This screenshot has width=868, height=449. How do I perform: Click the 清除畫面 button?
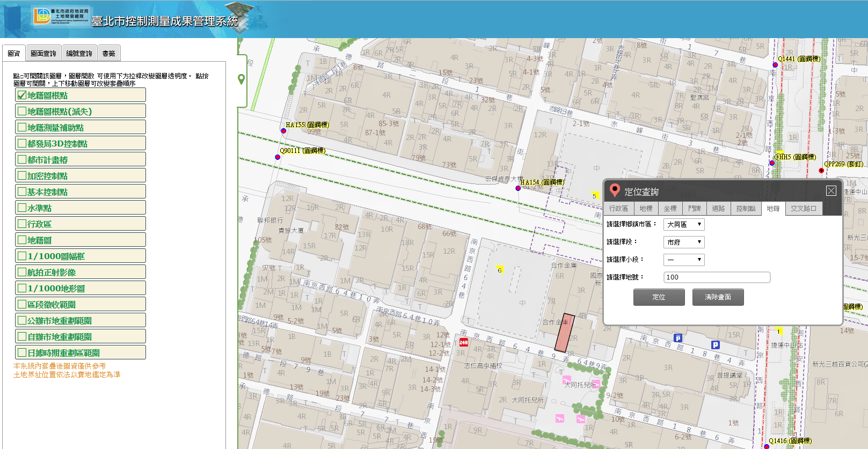718,297
